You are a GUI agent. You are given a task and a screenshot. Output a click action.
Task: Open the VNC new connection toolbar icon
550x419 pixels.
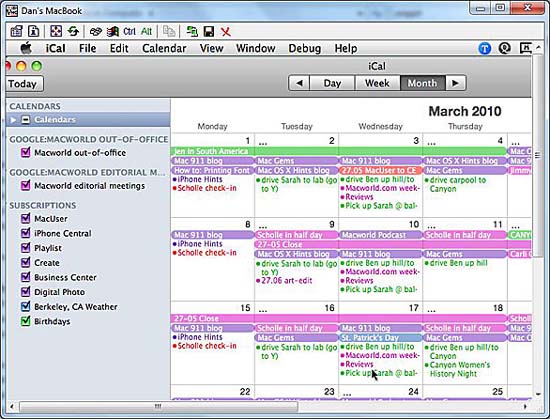(16, 32)
